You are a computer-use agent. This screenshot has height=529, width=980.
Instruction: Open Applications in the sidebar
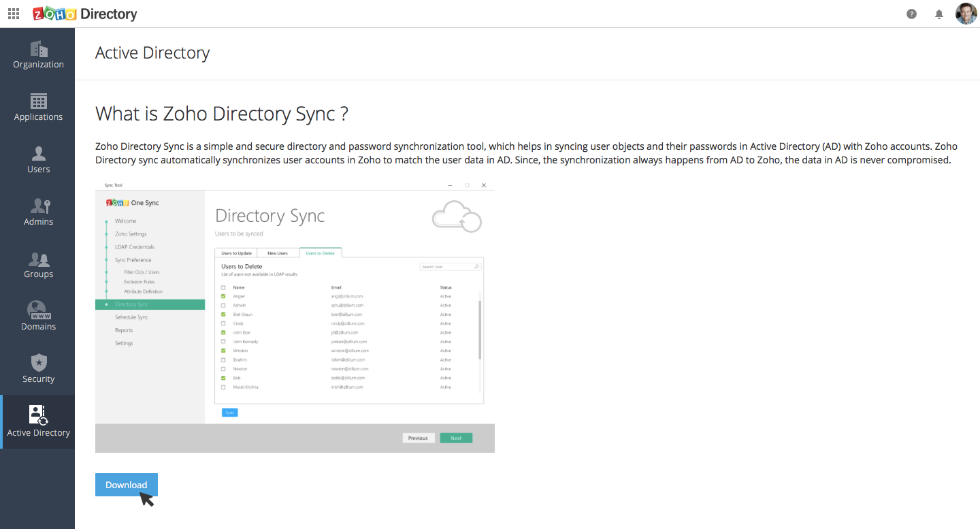tap(38, 107)
